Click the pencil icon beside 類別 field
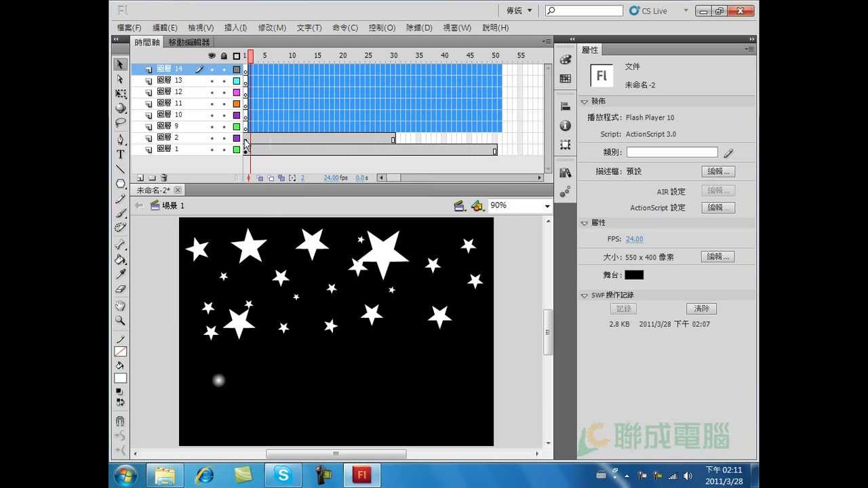868x488 pixels. click(728, 153)
